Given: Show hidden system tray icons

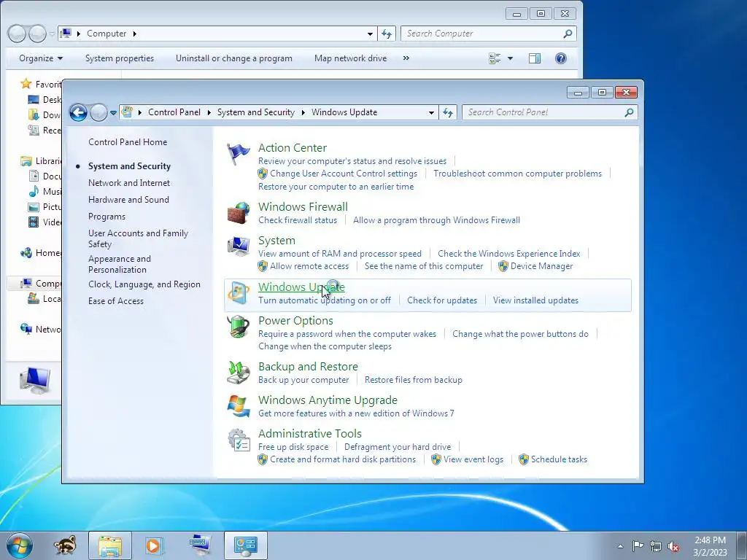Looking at the screenshot, I should point(620,546).
